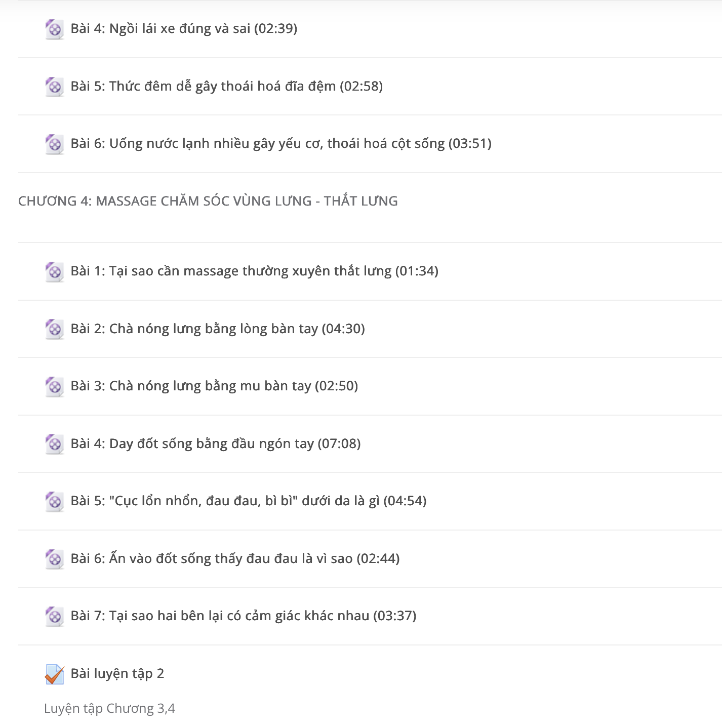
Task: Open lesson Uống nước lạnh nhiều gây yếu cơ
Action: point(281,144)
